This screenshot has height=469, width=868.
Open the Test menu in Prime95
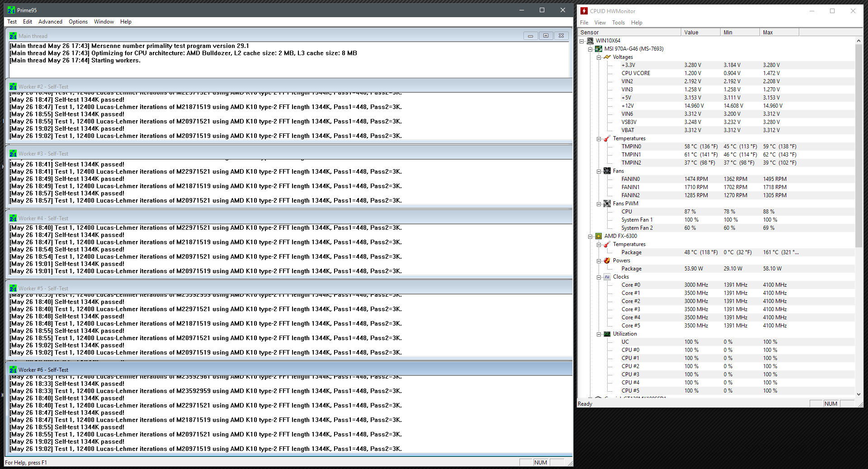12,22
